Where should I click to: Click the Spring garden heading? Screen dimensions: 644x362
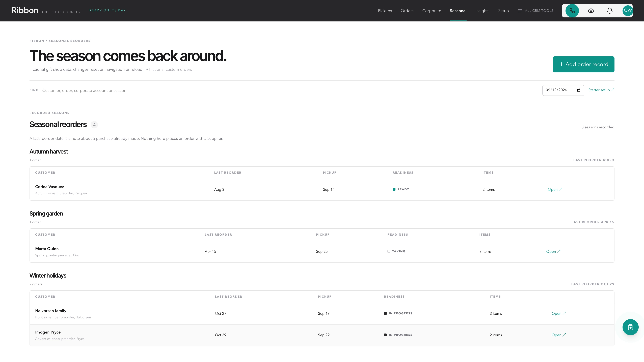point(46,214)
